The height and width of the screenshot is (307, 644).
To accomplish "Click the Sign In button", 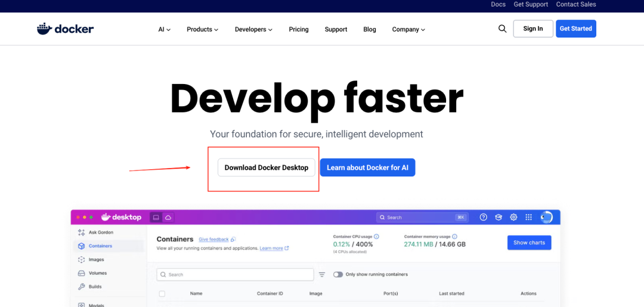I will [533, 29].
